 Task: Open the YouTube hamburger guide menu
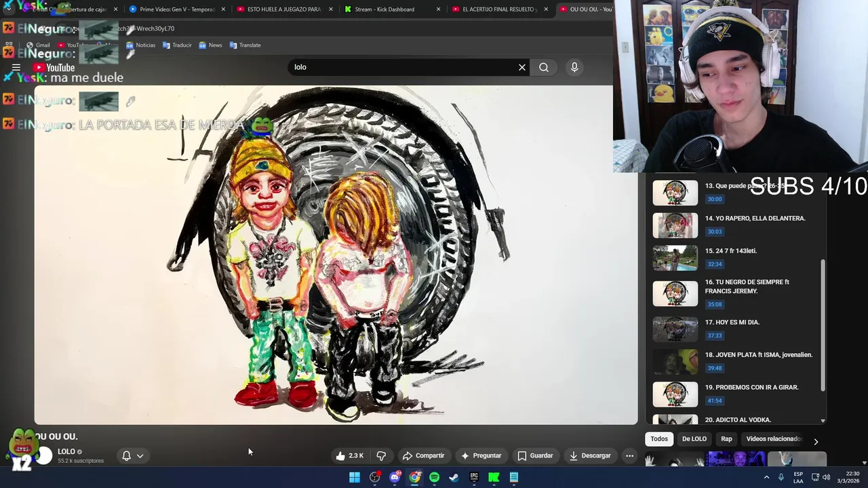pos(16,67)
